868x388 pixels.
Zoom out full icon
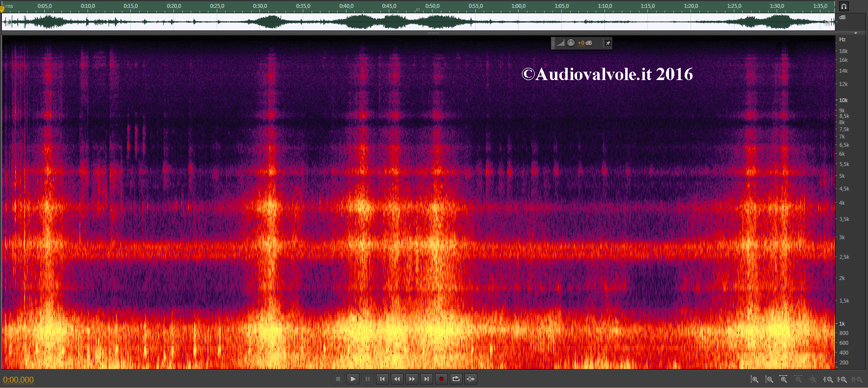pos(813,379)
